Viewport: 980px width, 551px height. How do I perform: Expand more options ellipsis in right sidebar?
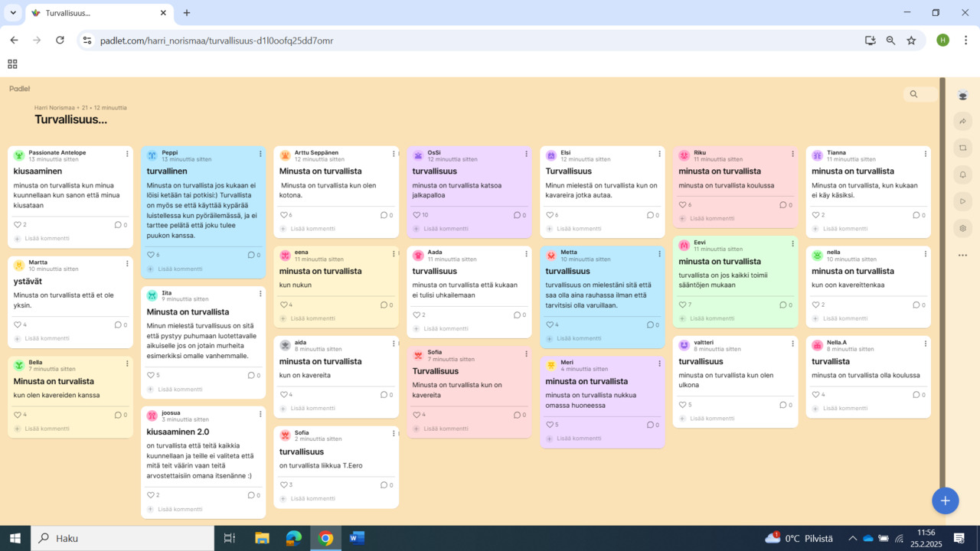tap(963, 256)
